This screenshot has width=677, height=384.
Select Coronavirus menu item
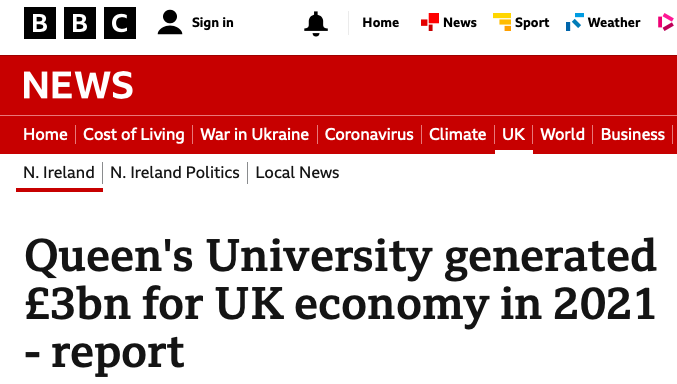(x=369, y=134)
